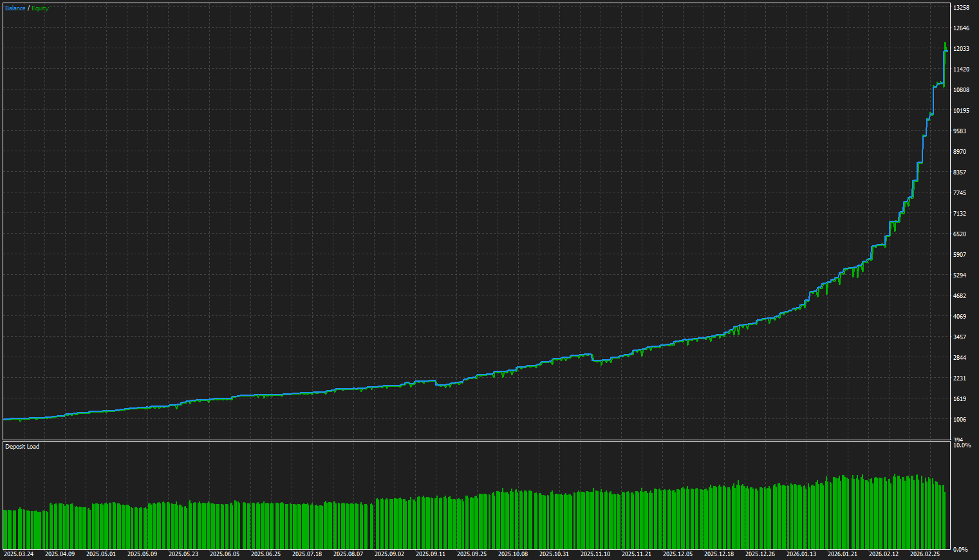Click the 2844 axis value
979x560 pixels.
960,358
